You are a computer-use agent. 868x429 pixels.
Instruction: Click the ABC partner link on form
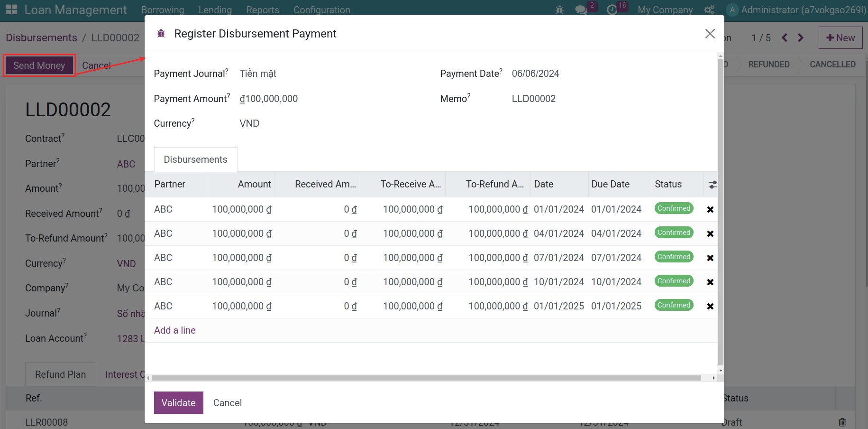coord(126,164)
